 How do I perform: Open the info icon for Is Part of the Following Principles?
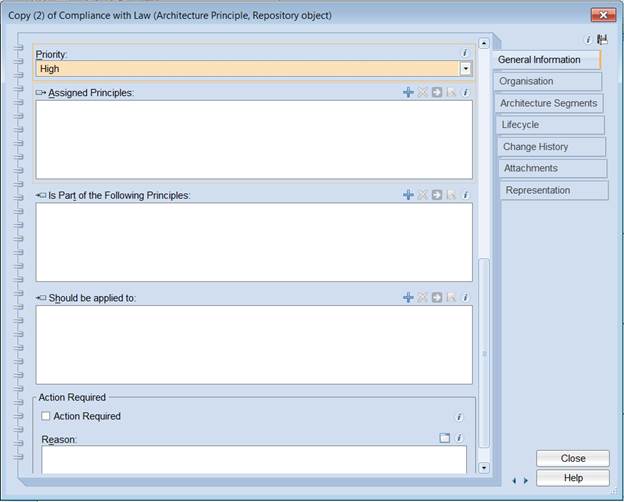click(465, 195)
